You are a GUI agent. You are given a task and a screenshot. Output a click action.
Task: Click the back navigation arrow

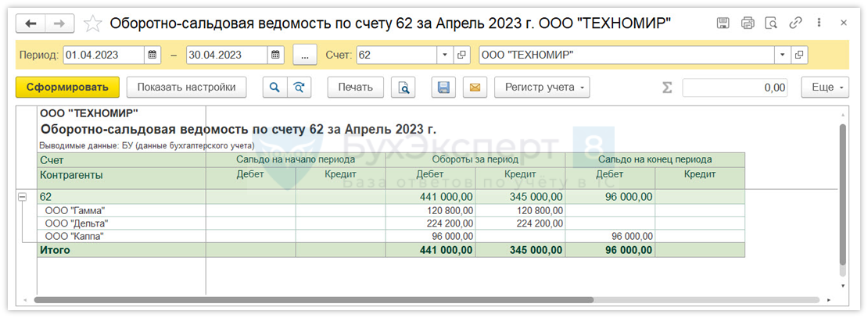pyautogui.click(x=31, y=23)
